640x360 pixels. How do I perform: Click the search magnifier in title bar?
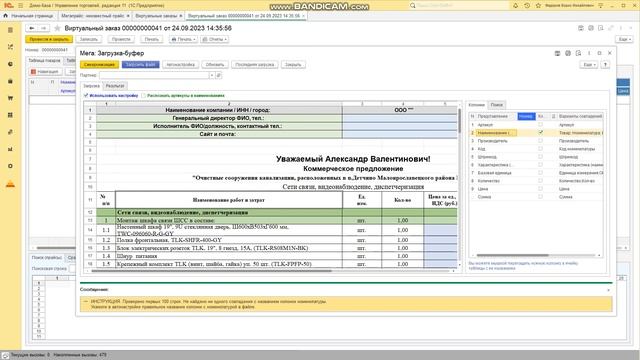pyautogui.click(x=413, y=5)
